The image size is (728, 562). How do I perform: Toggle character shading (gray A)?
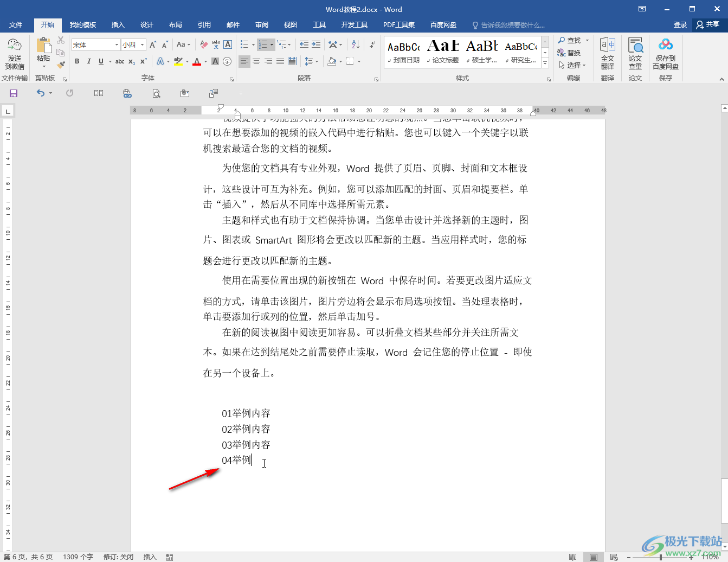(x=215, y=61)
